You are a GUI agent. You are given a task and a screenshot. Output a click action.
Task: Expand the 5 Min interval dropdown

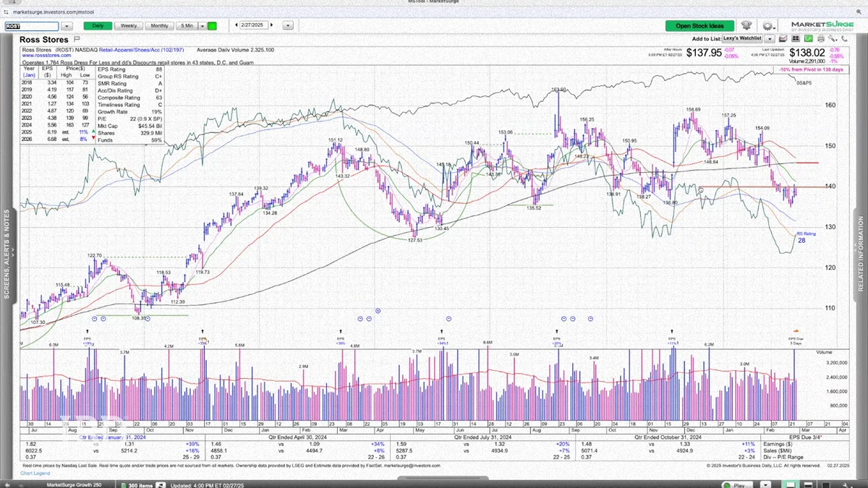pos(202,26)
